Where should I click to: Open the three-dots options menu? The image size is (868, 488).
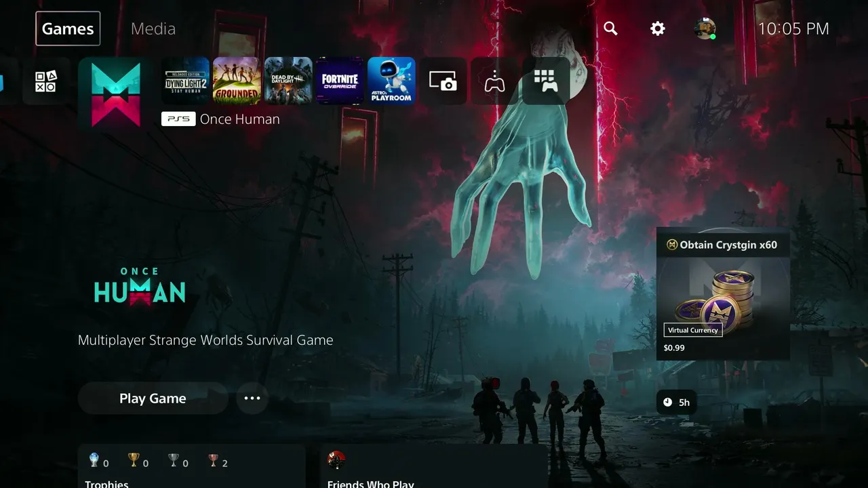(252, 399)
